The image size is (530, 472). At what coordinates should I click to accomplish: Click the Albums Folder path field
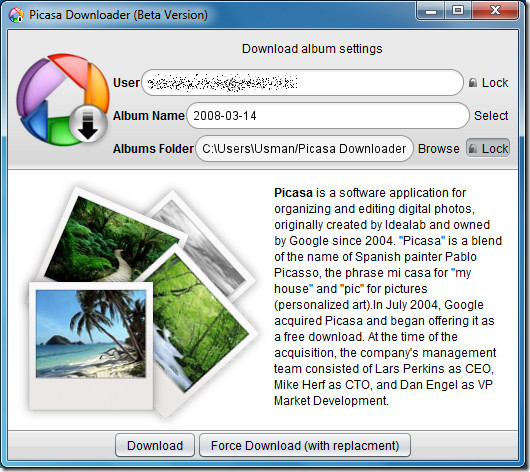(x=305, y=148)
